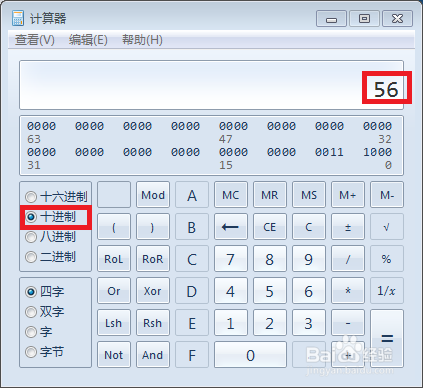The image size is (423, 388).
Task: Click the subtraction - button
Action: coord(348,323)
